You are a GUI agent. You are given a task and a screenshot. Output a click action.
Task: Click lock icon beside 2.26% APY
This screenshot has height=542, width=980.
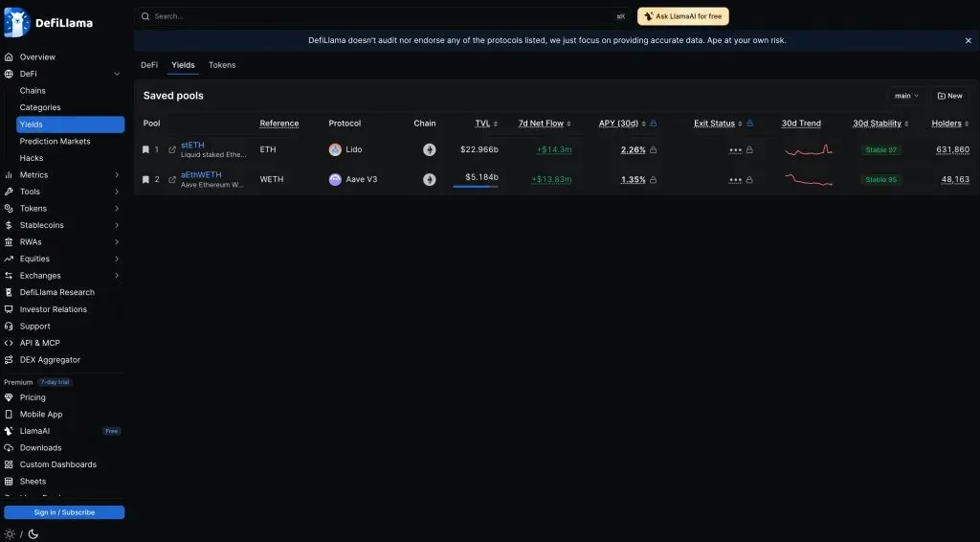pyautogui.click(x=653, y=150)
